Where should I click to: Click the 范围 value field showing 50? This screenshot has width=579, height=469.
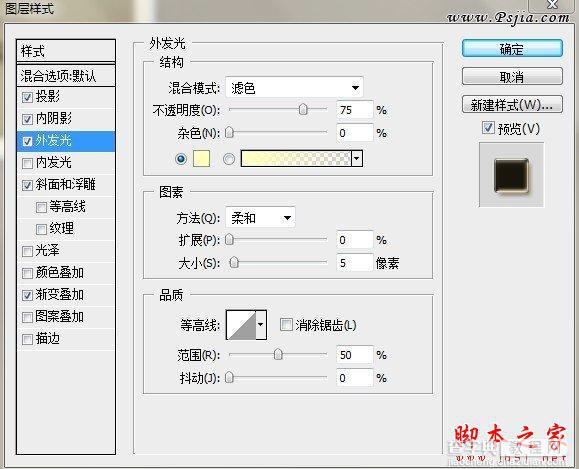[355, 355]
